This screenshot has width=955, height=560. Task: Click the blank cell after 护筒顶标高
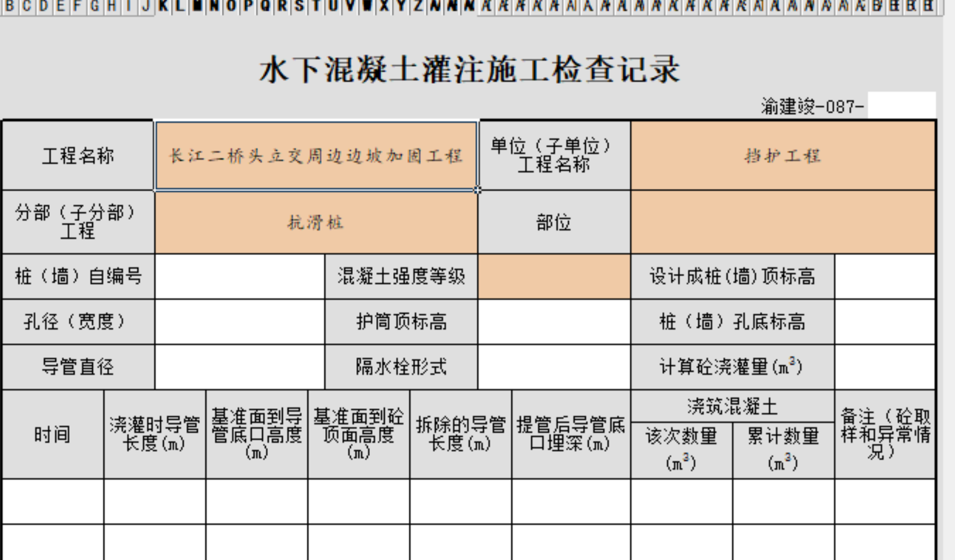pyautogui.click(x=555, y=322)
